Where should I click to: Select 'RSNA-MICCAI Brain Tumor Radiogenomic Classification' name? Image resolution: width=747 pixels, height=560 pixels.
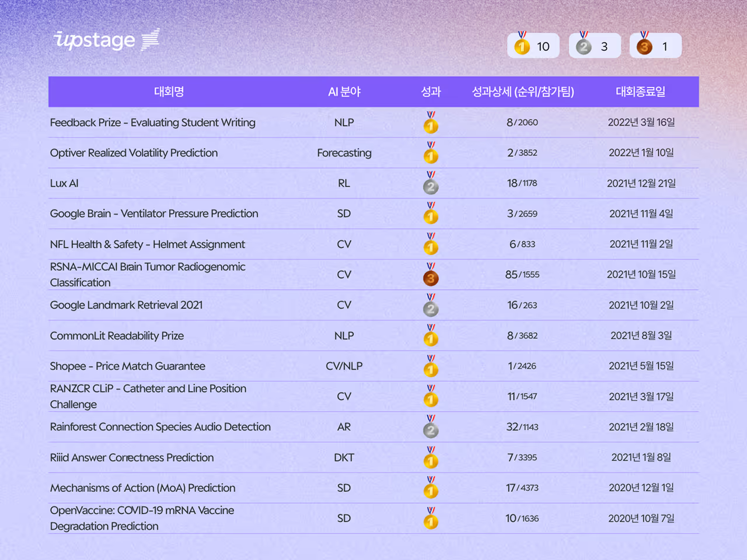click(x=148, y=274)
